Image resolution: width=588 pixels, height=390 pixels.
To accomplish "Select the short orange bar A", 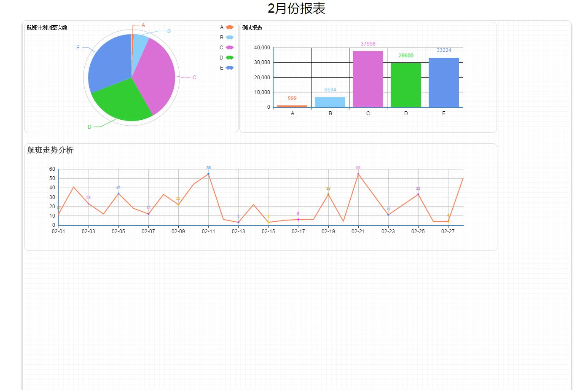I will coord(292,106).
